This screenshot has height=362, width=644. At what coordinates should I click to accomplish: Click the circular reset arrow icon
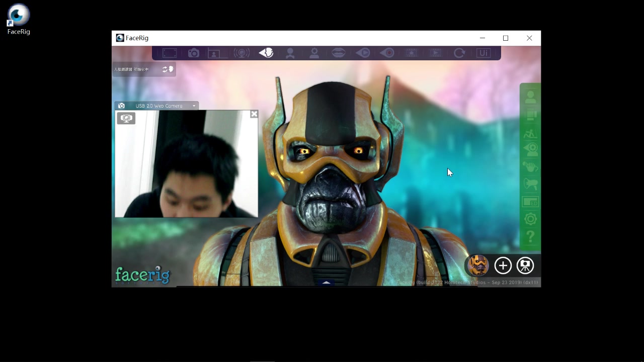(x=459, y=53)
